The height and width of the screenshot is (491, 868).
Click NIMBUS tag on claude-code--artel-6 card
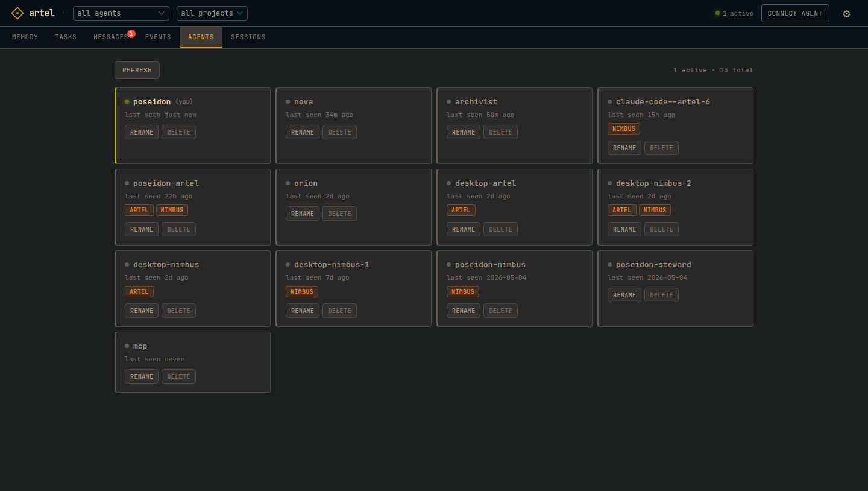coord(624,128)
